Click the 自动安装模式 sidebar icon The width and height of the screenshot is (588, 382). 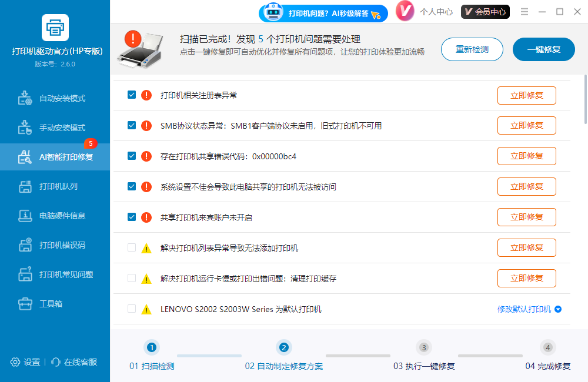pos(25,98)
